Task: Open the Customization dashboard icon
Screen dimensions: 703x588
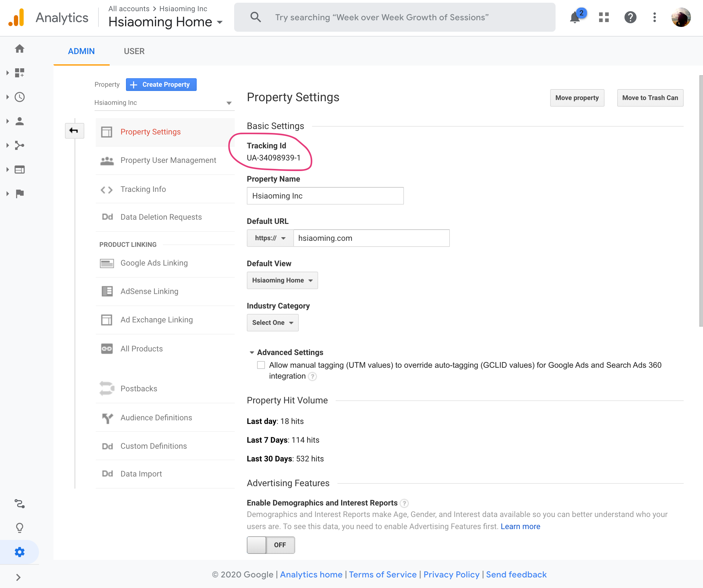Action: (x=20, y=73)
